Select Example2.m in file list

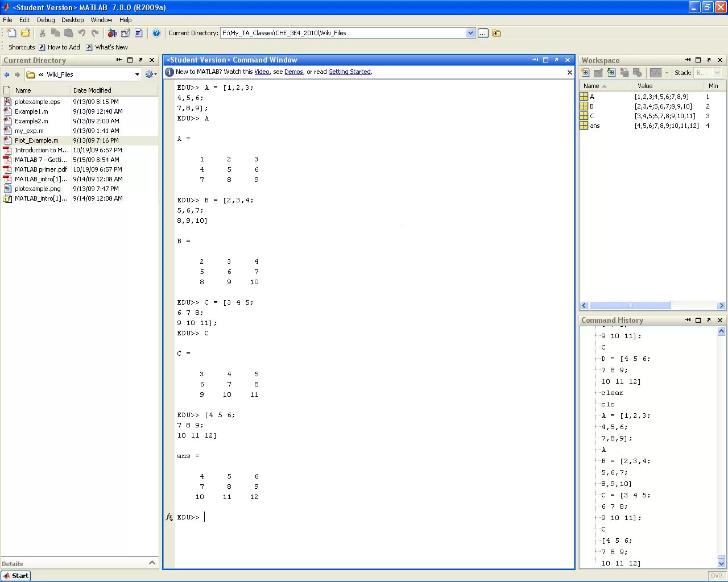(31, 121)
